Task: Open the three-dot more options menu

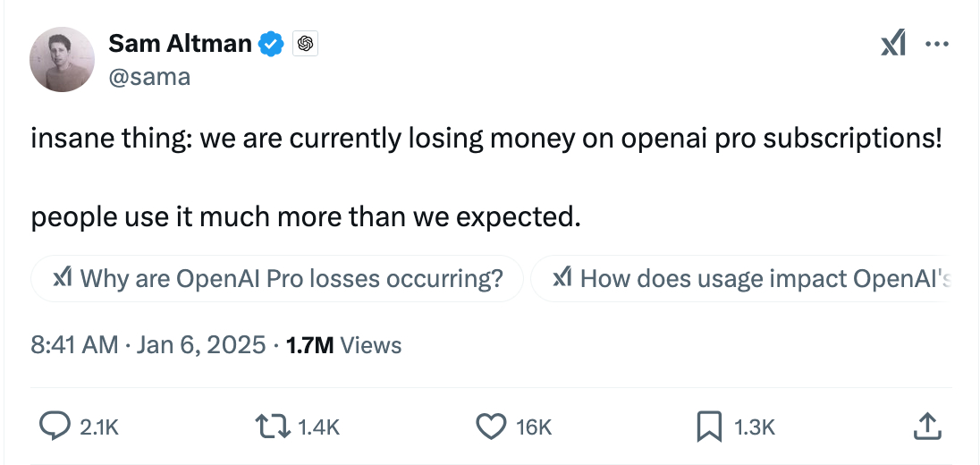Action: pyautogui.click(x=936, y=44)
